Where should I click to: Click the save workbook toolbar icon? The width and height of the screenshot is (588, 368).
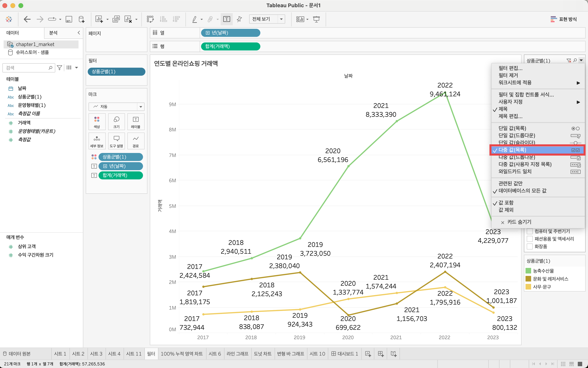[x=69, y=19]
